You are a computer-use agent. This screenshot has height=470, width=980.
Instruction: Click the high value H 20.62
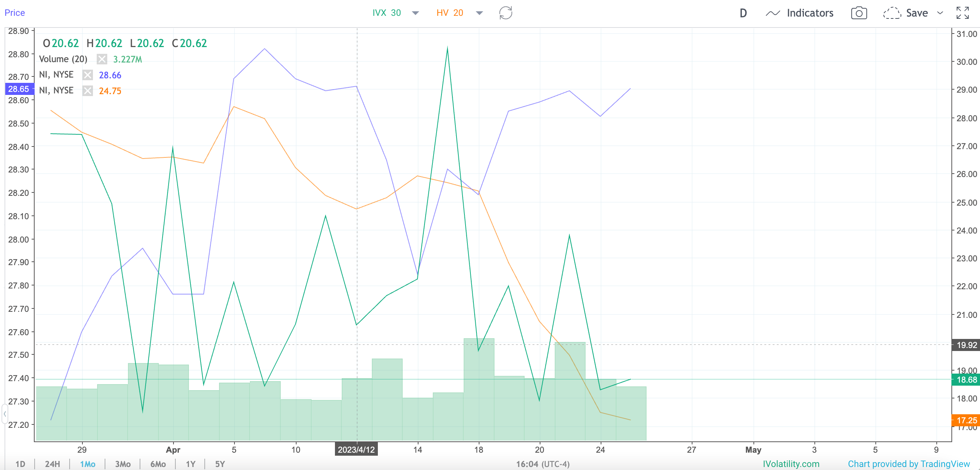click(x=105, y=43)
